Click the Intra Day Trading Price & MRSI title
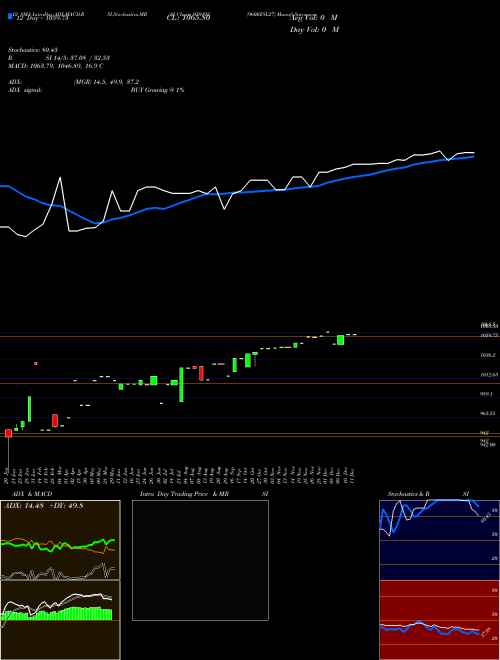 coord(204,494)
